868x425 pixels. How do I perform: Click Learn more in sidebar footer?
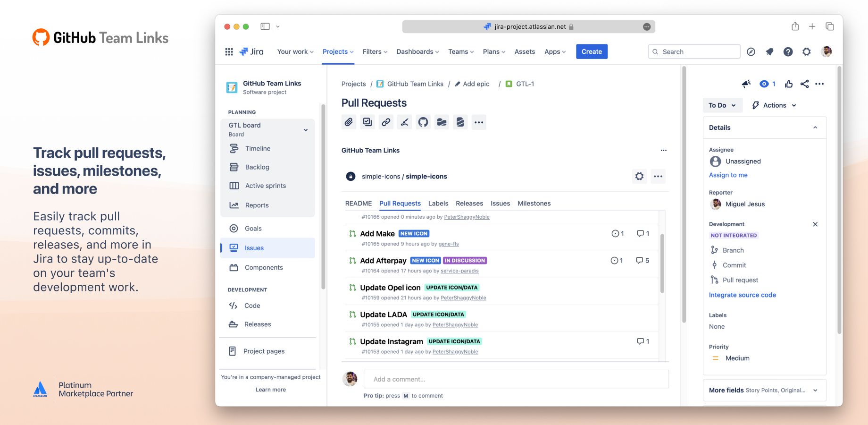click(x=271, y=390)
